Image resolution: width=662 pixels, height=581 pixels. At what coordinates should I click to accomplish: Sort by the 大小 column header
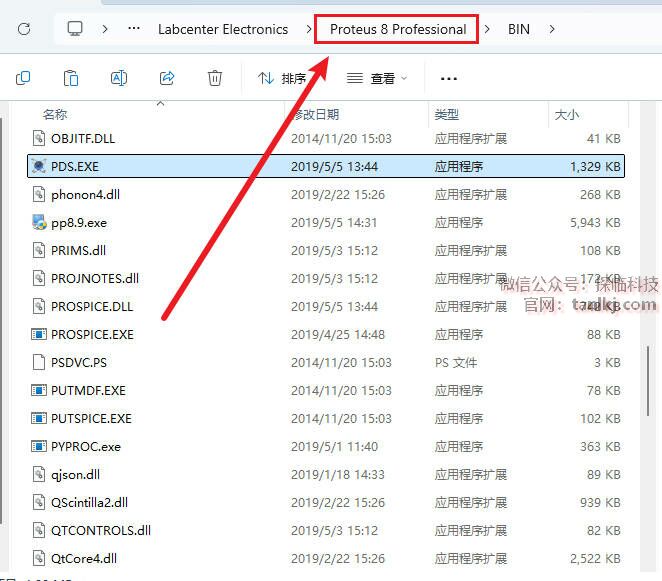567,114
